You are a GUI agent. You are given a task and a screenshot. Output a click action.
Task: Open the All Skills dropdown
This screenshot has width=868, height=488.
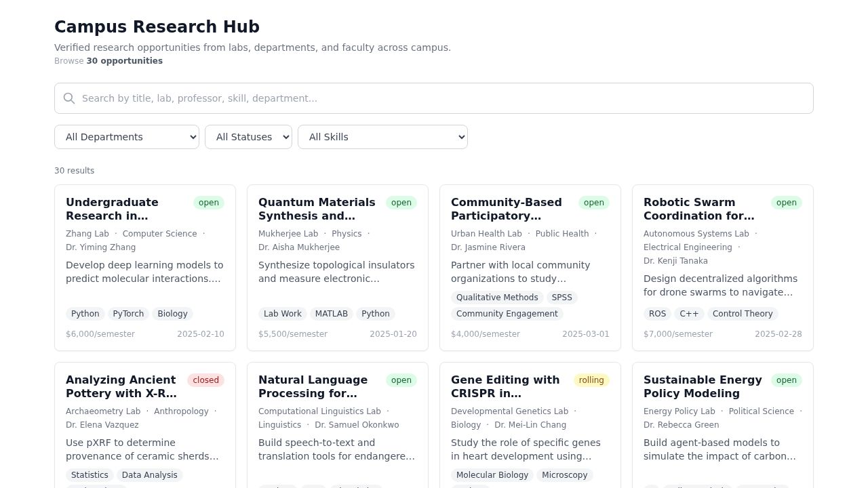click(x=382, y=137)
